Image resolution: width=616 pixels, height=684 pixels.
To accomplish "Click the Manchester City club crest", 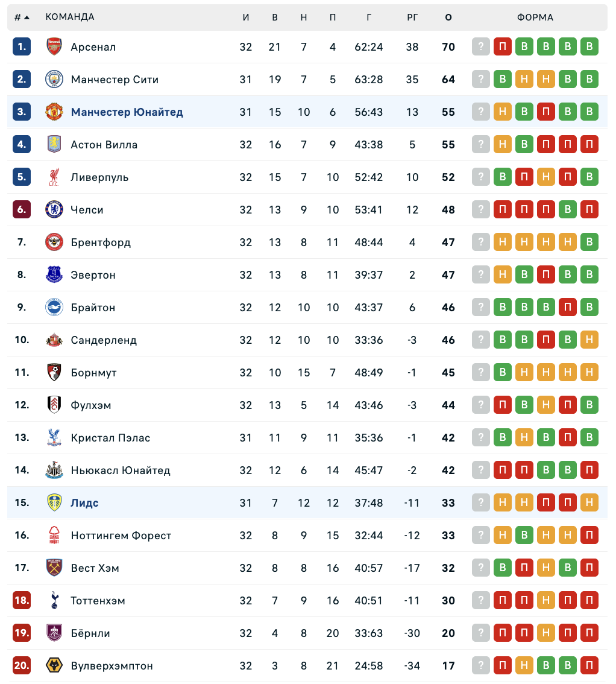I will click(x=54, y=80).
